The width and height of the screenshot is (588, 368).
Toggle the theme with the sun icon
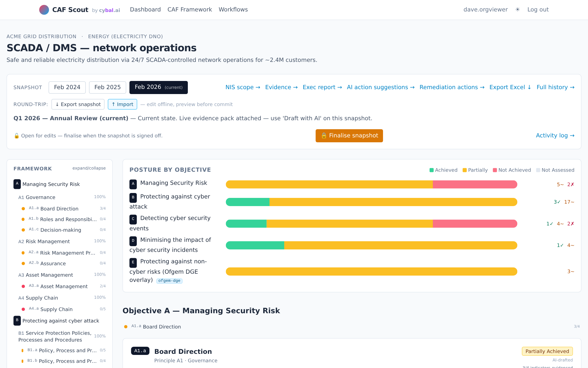click(x=517, y=10)
